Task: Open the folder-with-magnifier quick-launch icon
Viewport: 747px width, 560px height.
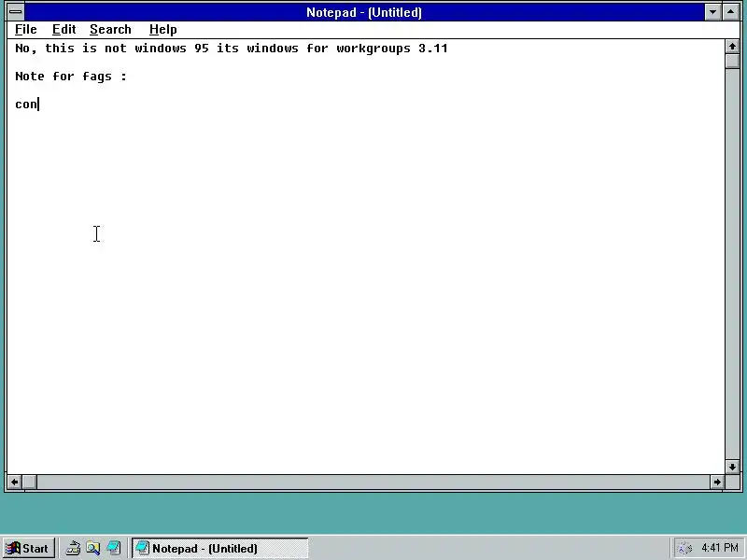Action: 92,548
